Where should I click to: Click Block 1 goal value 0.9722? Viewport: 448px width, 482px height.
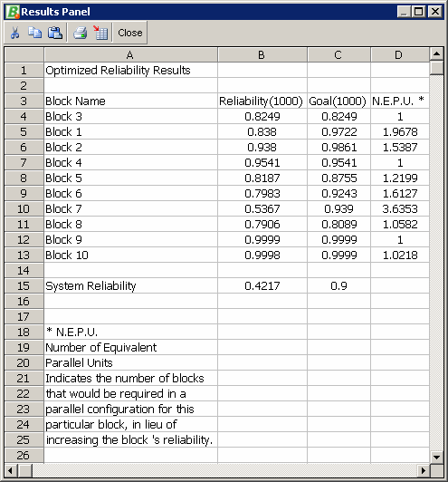[x=339, y=132]
